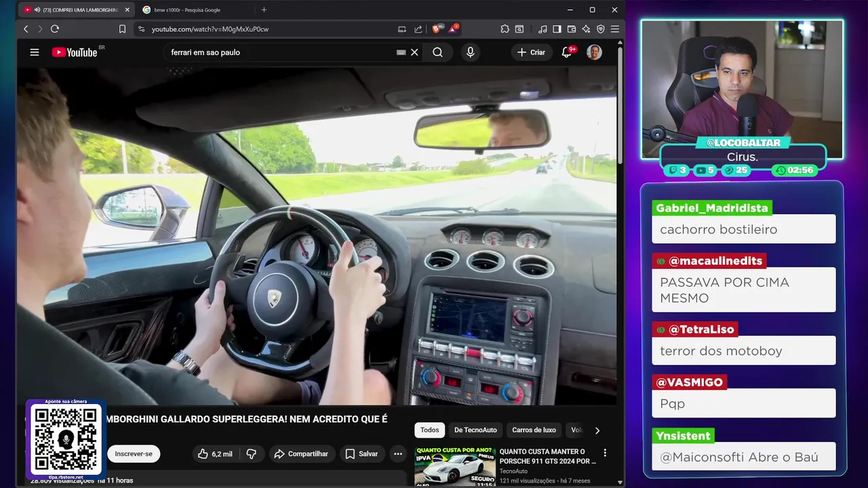Click the TecnoAuto channel name
Image resolution: width=868 pixels, height=488 pixels.
(513, 471)
